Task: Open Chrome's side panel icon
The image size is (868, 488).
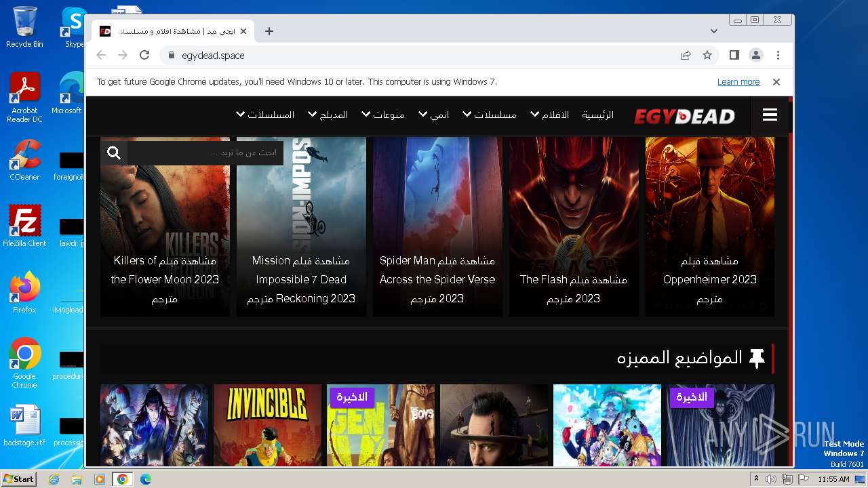Action: pos(734,55)
